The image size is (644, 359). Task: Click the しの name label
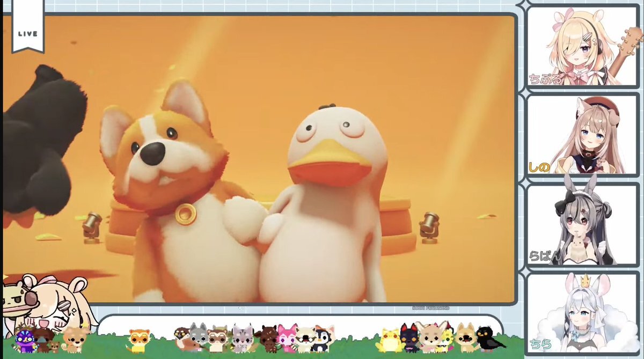[x=539, y=167]
